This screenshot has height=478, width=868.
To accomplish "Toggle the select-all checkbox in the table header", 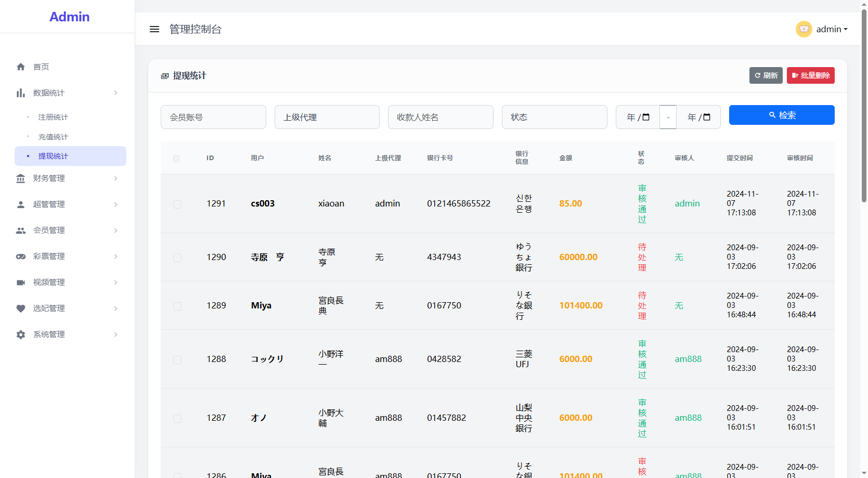I will (176, 158).
